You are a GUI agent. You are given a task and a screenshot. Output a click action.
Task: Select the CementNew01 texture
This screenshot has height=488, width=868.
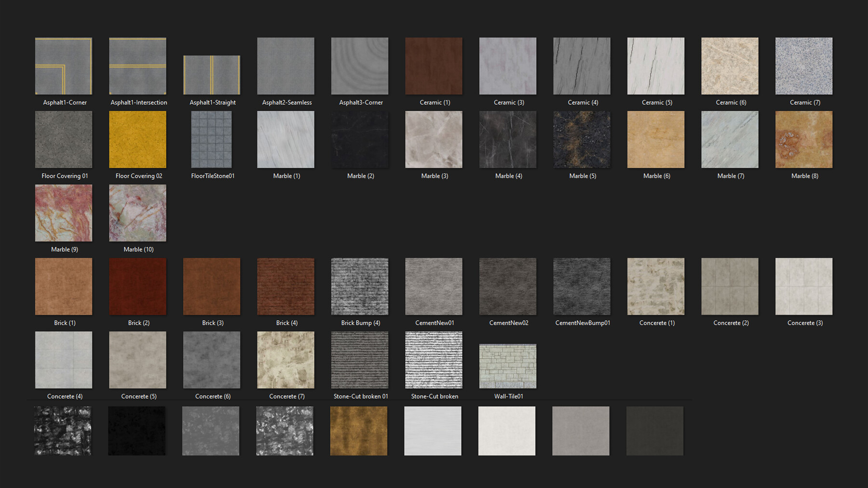click(434, 287)
